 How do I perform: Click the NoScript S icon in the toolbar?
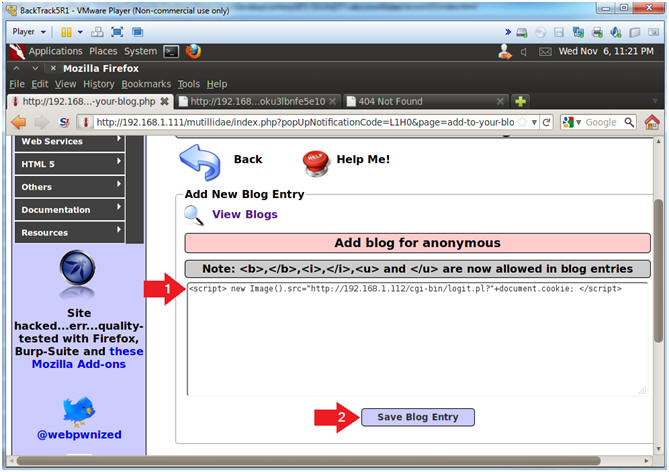(64, 122)
